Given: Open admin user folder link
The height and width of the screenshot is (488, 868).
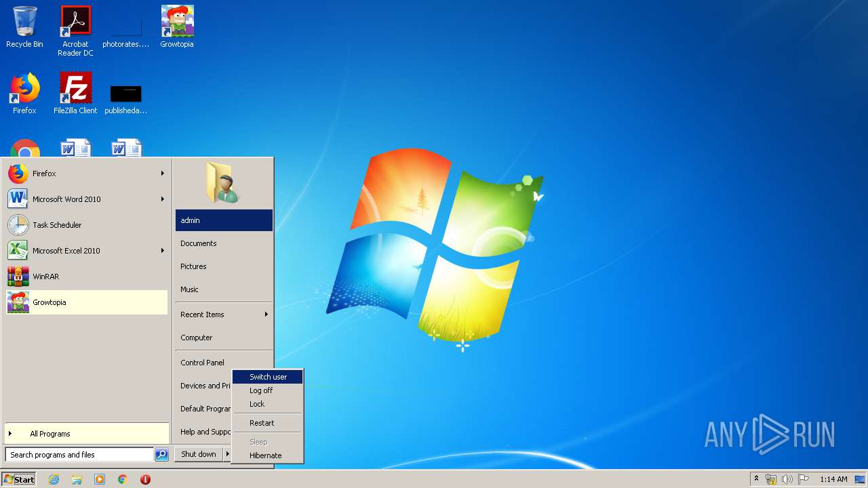Looking at the screenshot, I should coord(224,220).
